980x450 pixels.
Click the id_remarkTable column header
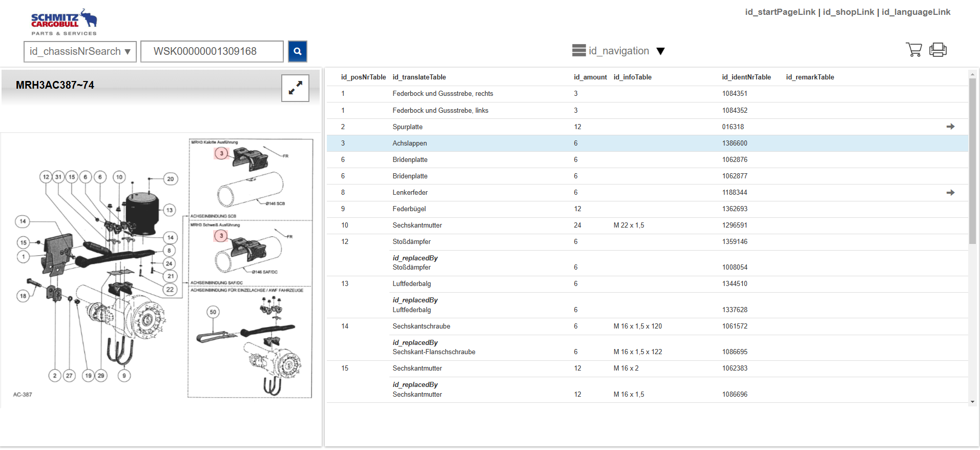coord(810,77)
